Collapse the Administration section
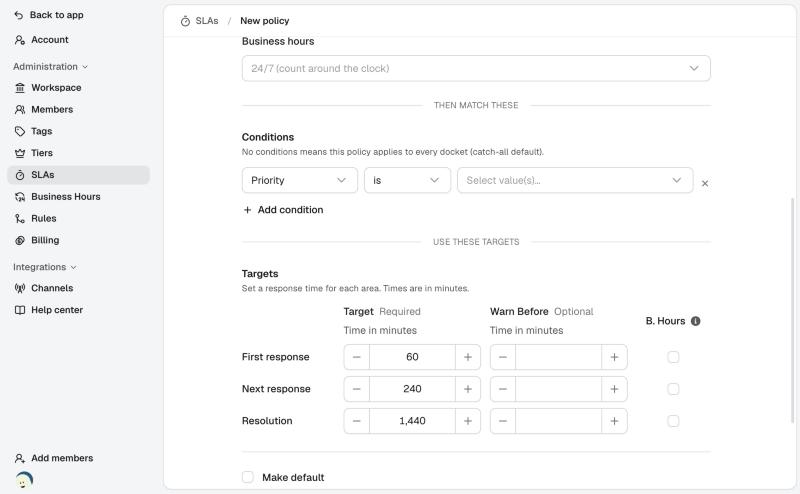Image resolution: width=800 pixels, height=494 pixels. coord(51,67)
